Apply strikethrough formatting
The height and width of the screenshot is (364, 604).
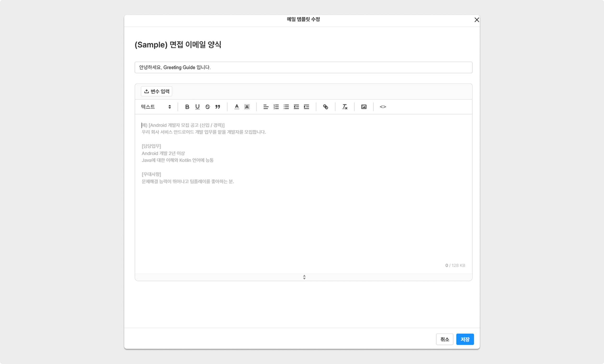click(208, 107)
